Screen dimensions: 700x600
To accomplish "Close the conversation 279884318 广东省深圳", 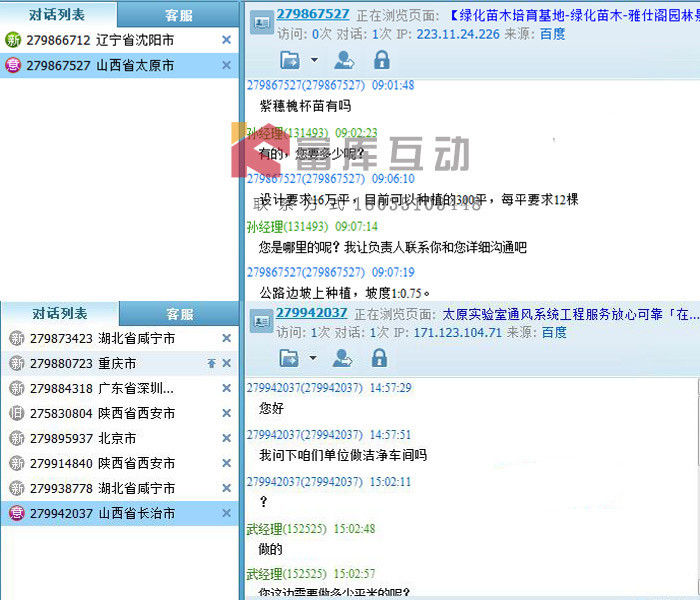I will [x=226, y=388].
